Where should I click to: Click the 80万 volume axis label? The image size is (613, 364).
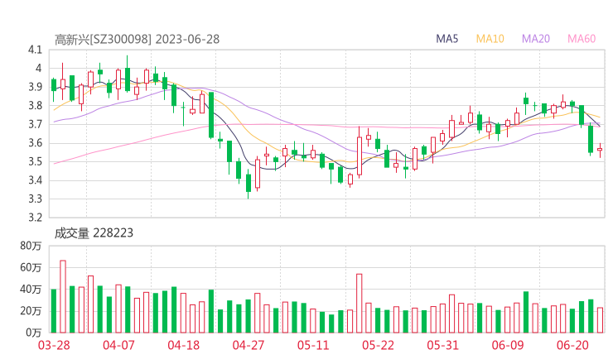31,247
